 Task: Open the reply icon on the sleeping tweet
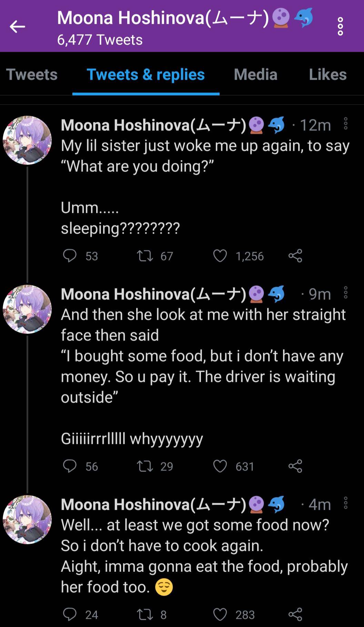pyautogui.click(x=71, y=256)
